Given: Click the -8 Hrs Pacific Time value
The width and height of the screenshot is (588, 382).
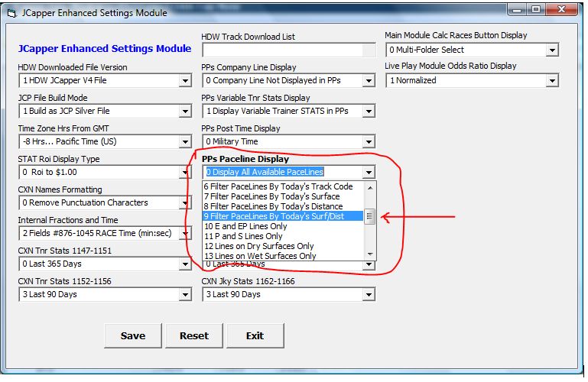Looking at the screenshot, I should [70, 141].
